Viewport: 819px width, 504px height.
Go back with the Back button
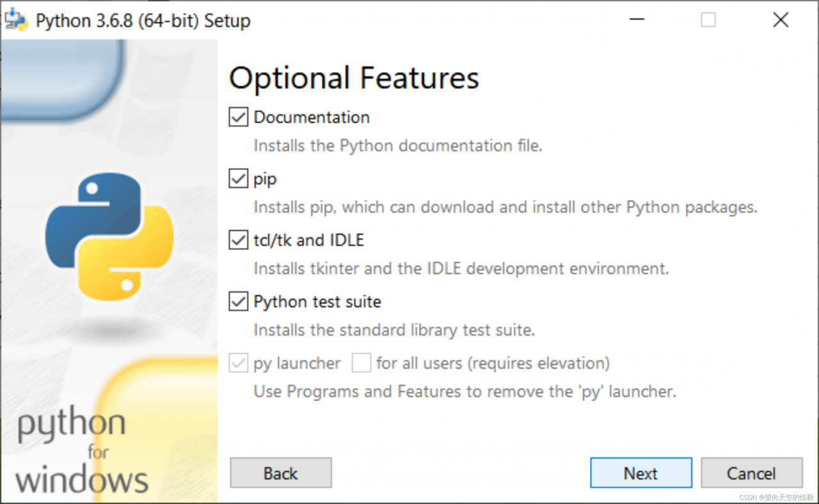[x=280, y=473]
